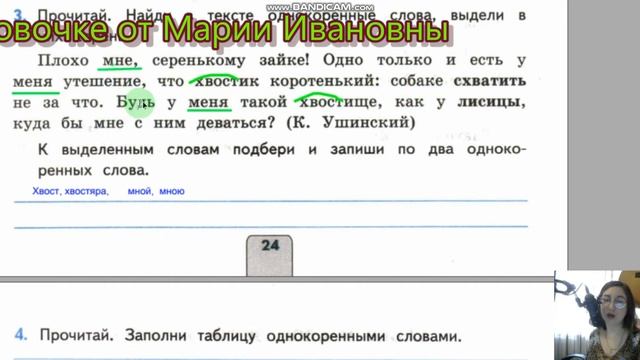Click the underlined 'меня' before 'такой'
This screenshot has height=360, width=640.
click(x=208, y=102)
